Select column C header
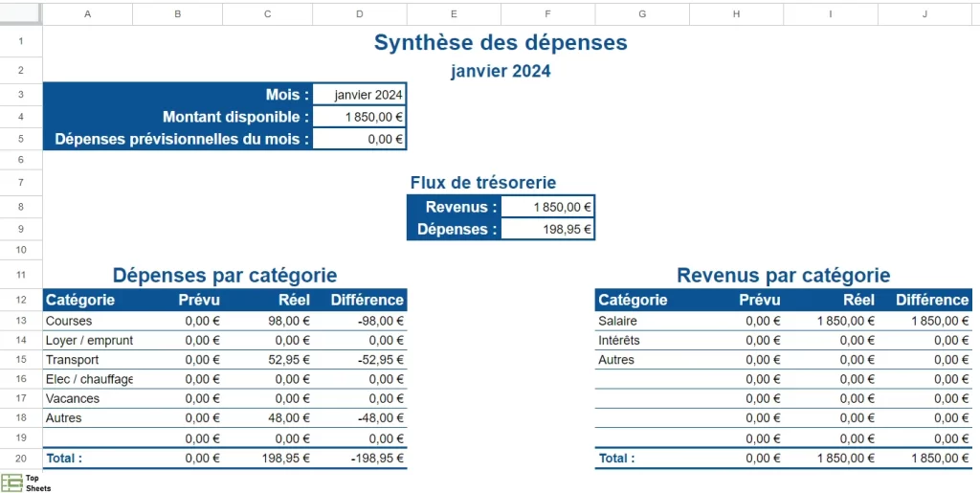This screenshot has width=980, height=493. 268,13
